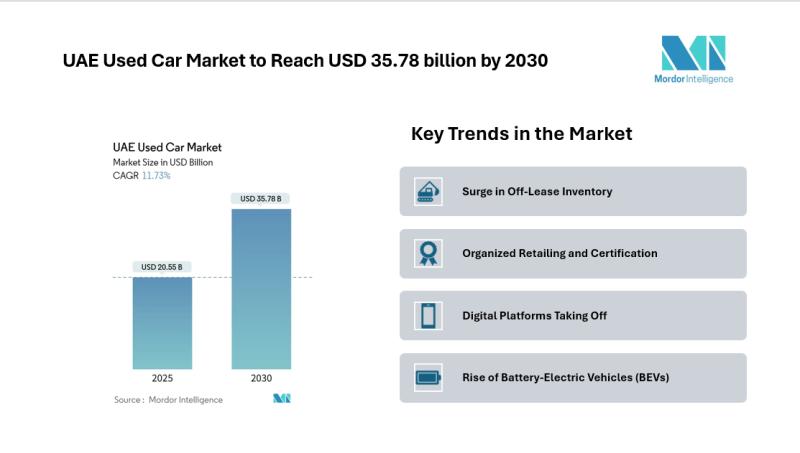This screenshot has width=800, height=453.
Task: Click the USD 35.78 B value label
Action: pos(261,199)
